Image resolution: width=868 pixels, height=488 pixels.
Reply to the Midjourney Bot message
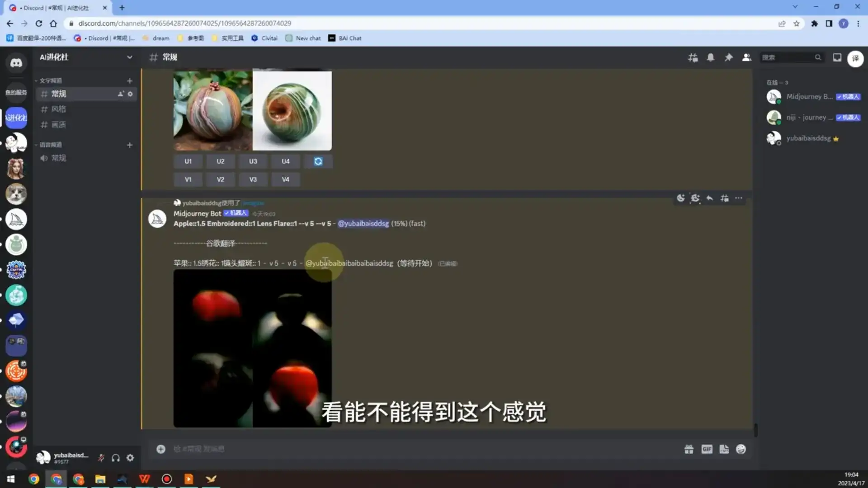pyautogui.click(x=709, y=198)
